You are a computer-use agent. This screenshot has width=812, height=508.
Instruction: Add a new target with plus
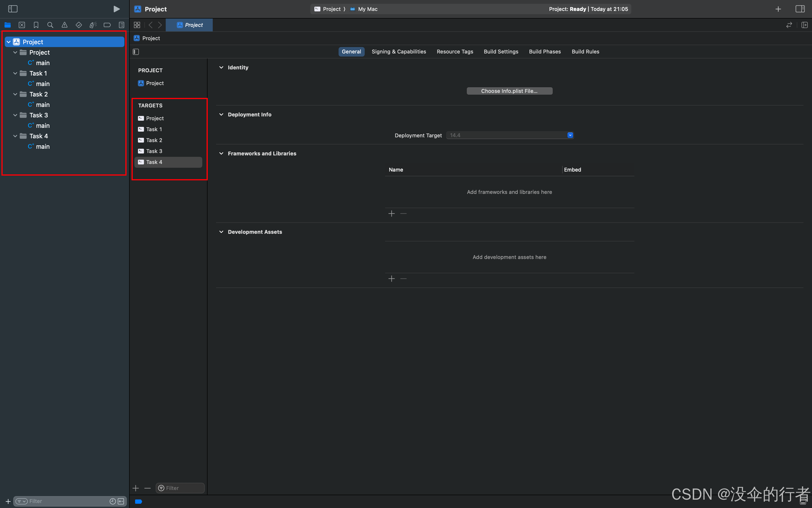(136, 488)
